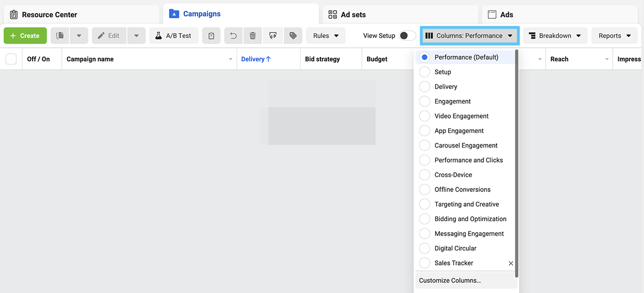Click the Ad sets grid icon
644x293 pixels.
coord(333,14)
